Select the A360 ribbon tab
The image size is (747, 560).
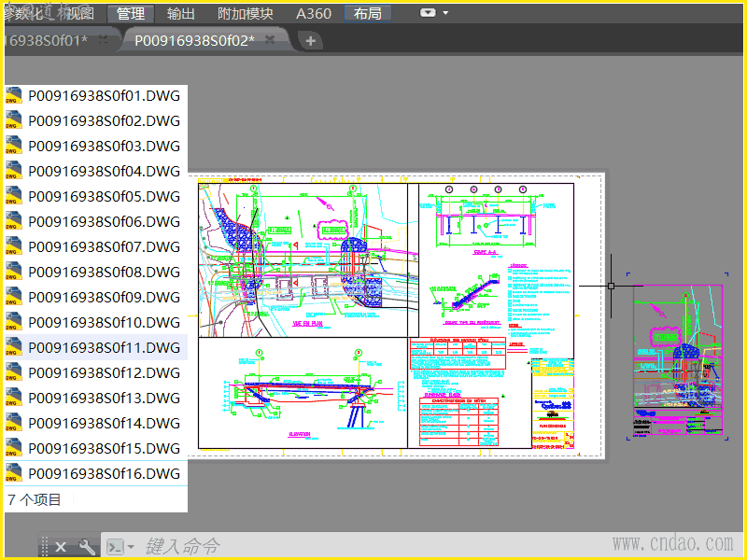(313, 13)
